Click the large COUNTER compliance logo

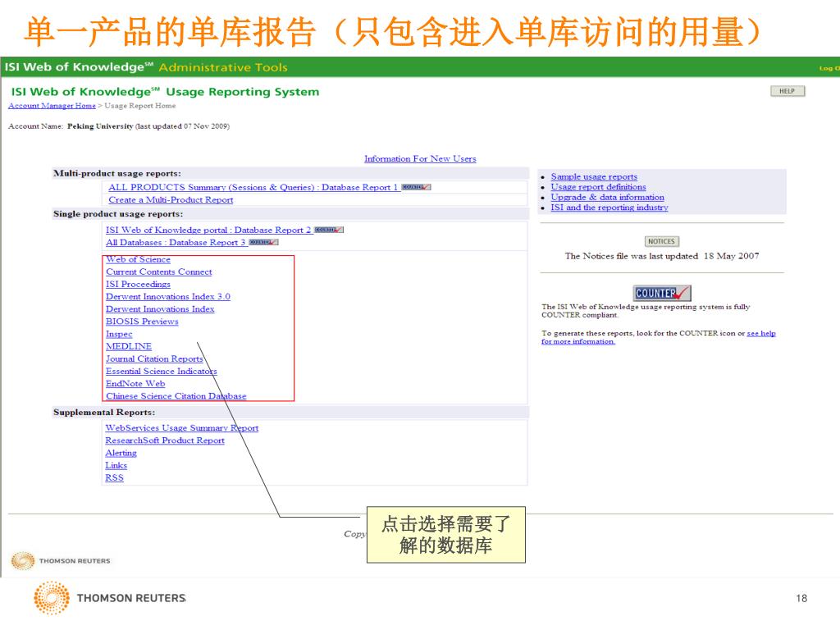[x=662, y=293]
